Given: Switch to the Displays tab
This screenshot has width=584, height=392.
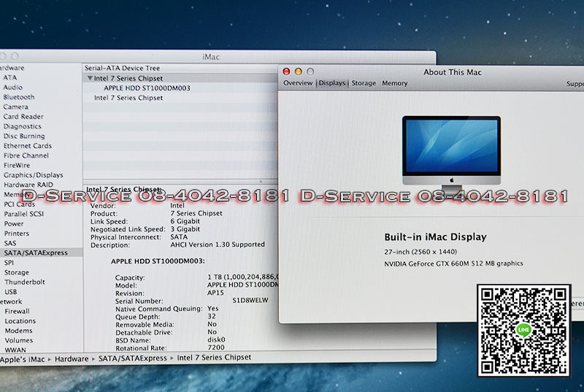Looking at the screenshot, I should pos(332,83).
